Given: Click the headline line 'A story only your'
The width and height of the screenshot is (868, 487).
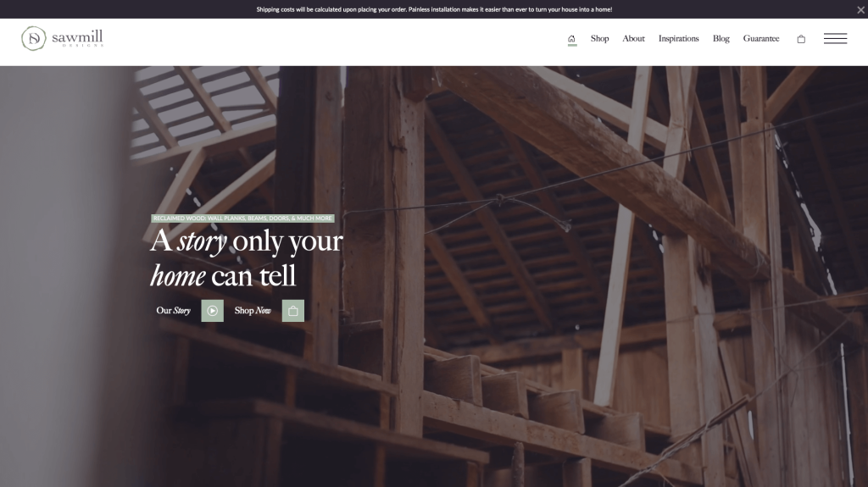Looking at the screenshot, I should coord(247,241).
